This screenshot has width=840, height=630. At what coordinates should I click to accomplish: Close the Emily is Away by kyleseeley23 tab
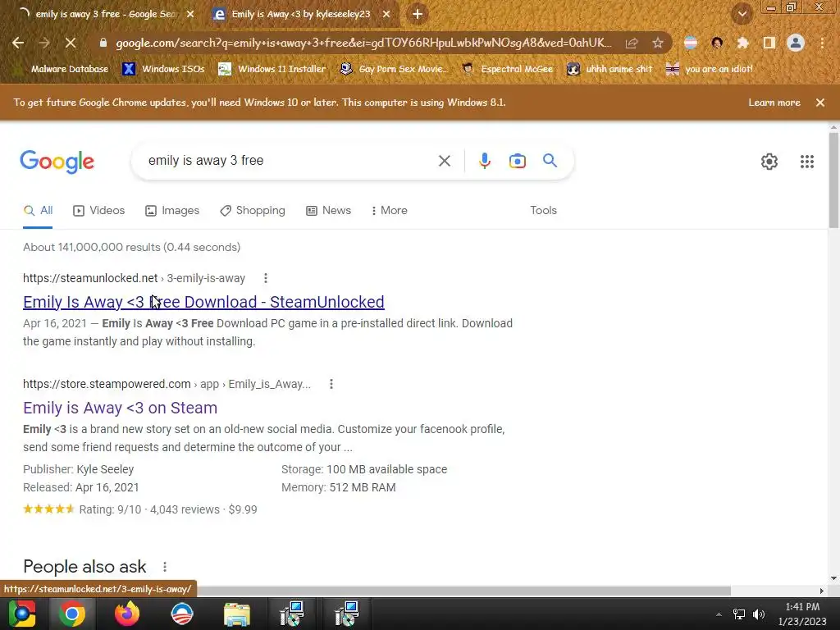[x=386, y=15]
